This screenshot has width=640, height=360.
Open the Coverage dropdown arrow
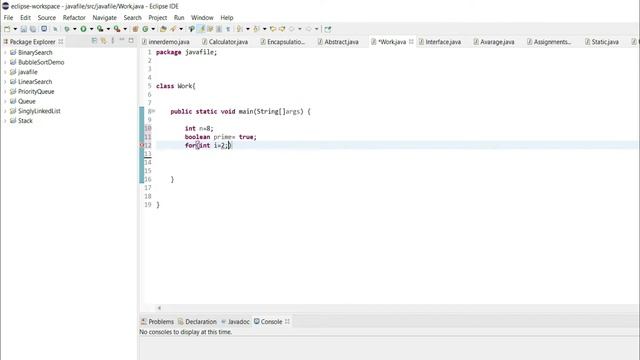pos(108,29)
